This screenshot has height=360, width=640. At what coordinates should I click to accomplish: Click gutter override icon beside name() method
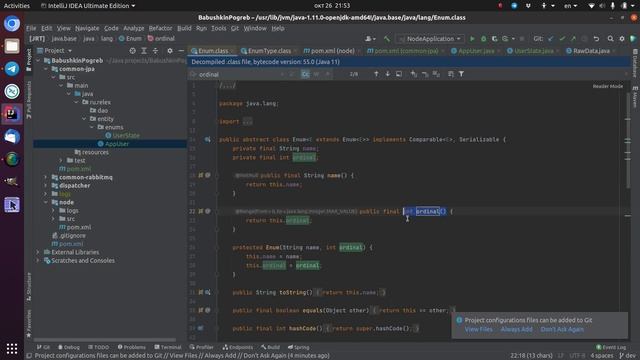pyautogui.click(x=200, y=175)
